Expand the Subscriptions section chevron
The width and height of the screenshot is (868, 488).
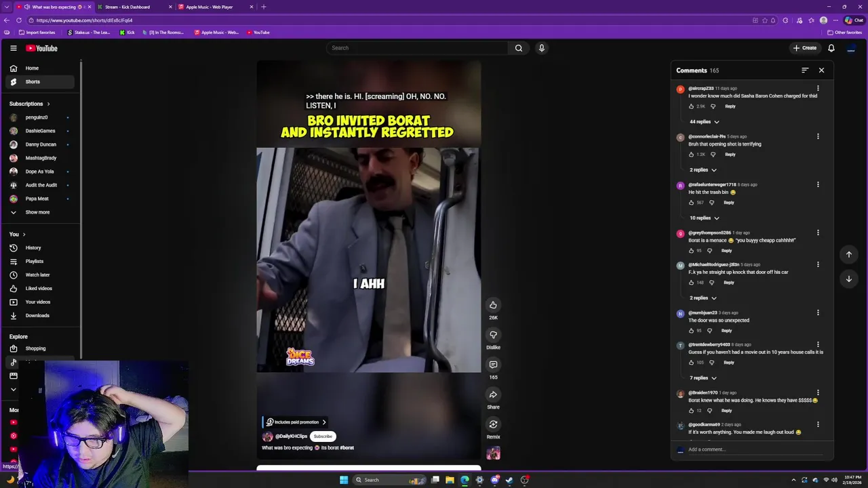[x=48, y=104]
